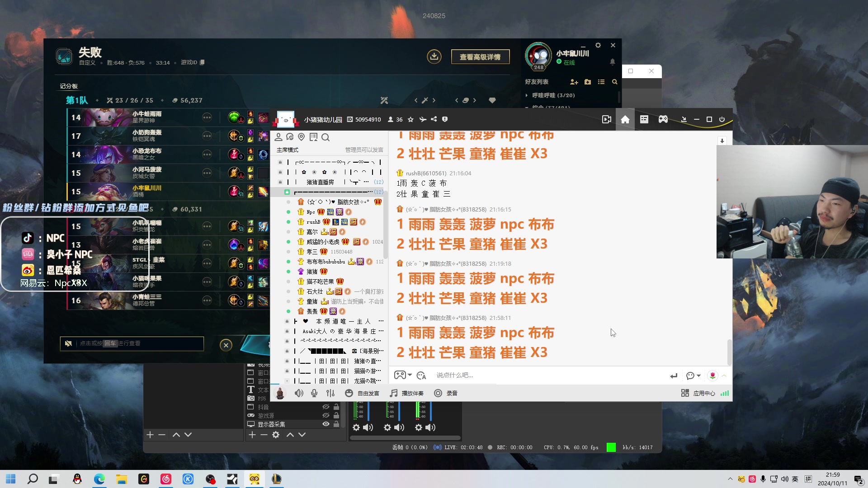Search friends in 好友列表
The width and height of the screenshot is (868, 488).
pyautogui.click(x=614, y=82)
